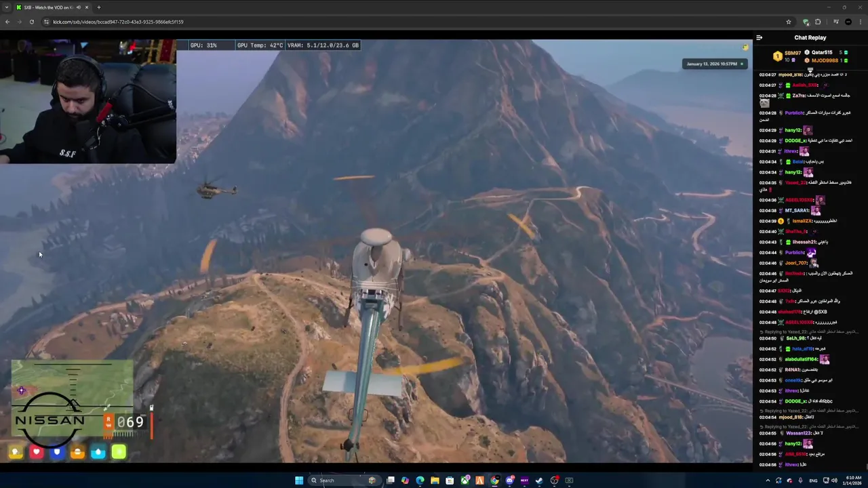Mute the SXB tab audio icon
The image size is (868, 488).
pyautogui.click(x=79, y=7)
